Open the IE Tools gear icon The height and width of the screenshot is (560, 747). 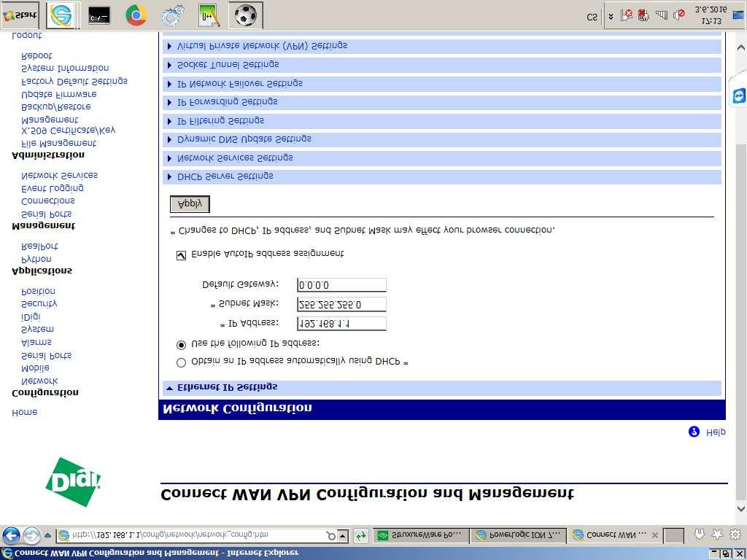(x=735, y=534)
